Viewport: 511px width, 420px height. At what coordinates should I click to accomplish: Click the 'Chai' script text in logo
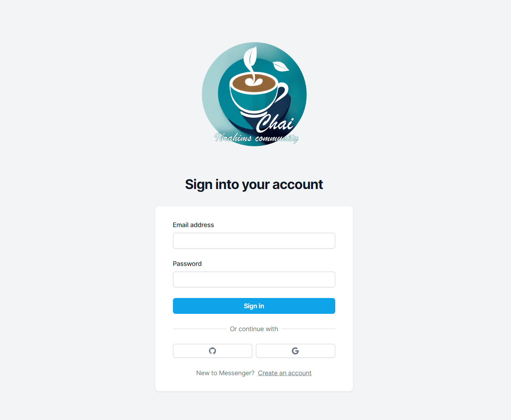coord(275,123)
